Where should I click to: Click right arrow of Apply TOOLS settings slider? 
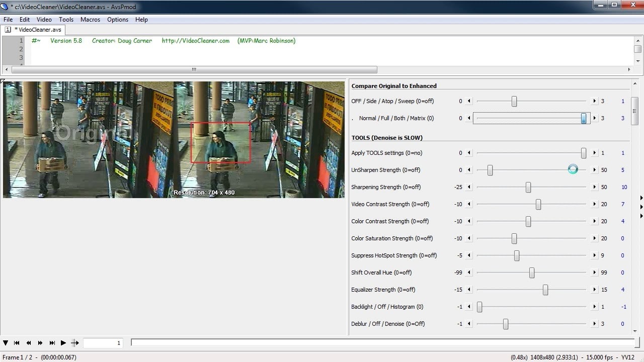click(x=594, y=153)
